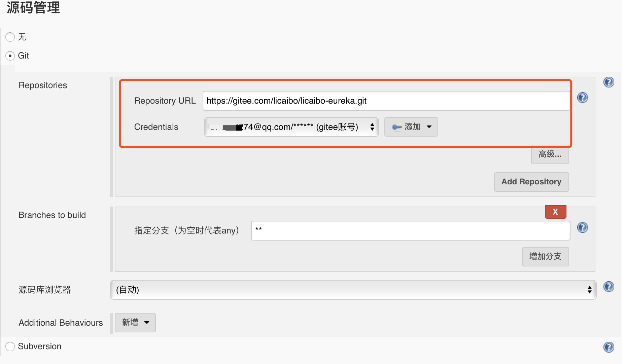Viewport: 622px width, 364px height.
Task: Click the Branches to build label
Action: [x=52, y=215]
